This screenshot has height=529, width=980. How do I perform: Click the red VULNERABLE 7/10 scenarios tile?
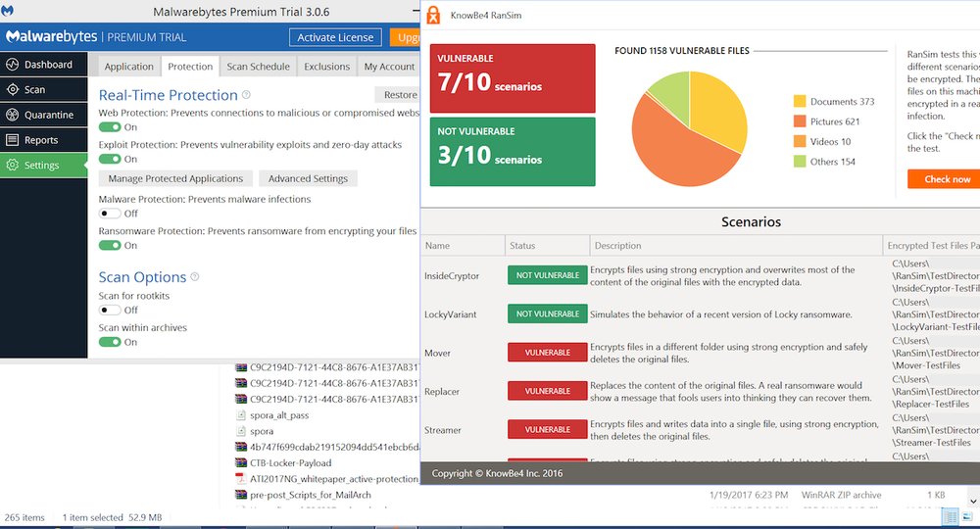[x=513, y=78]
